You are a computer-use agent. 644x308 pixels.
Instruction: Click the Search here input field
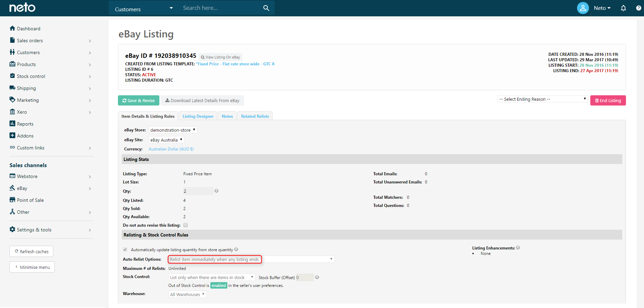221,8
